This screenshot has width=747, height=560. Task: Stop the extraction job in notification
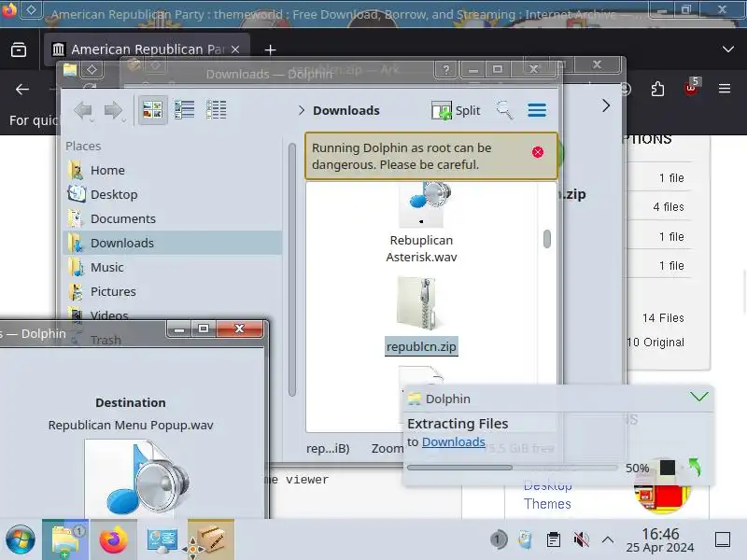pyautogui.click(x=667, y=468)
